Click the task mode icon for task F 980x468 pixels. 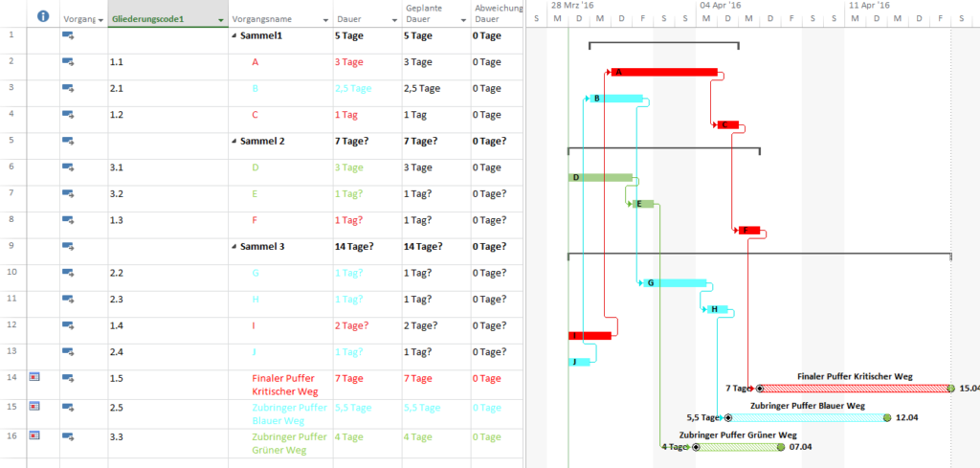coord(68,220)
